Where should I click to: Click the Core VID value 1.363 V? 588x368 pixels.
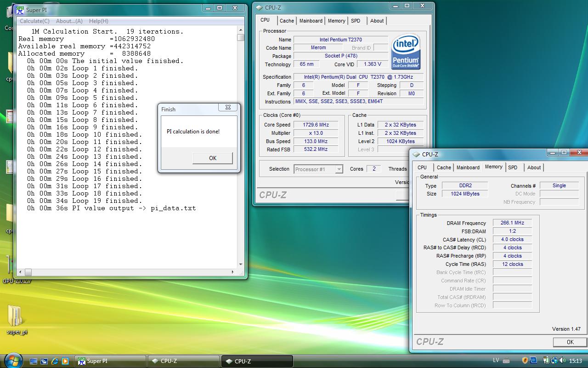point(372,64)
